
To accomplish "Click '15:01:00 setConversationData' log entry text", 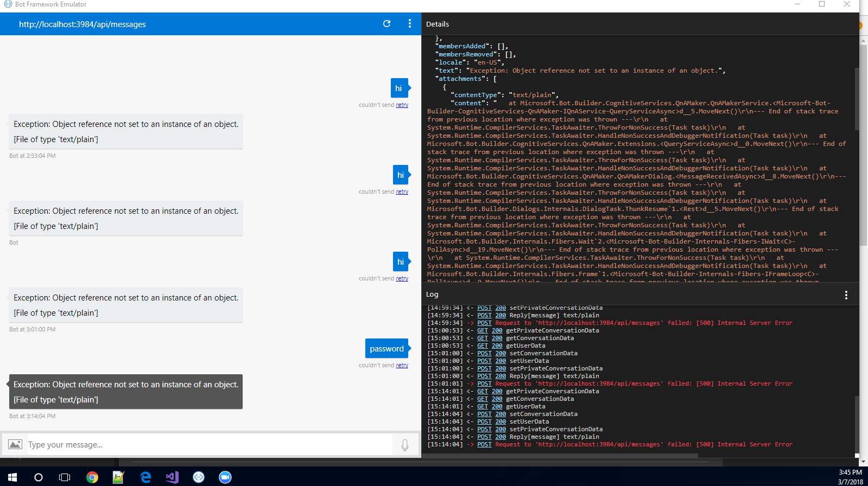I will point(543,354).
